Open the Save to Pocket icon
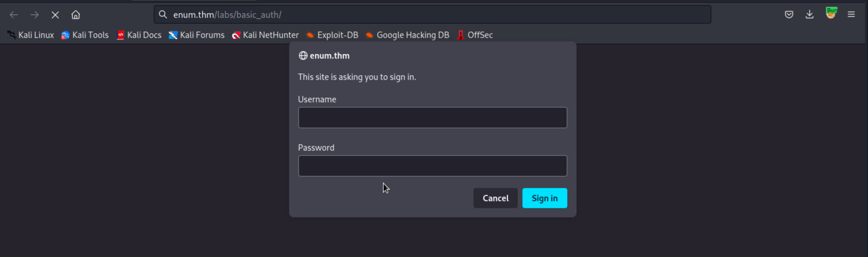868x257 pixels. [789, 14]
